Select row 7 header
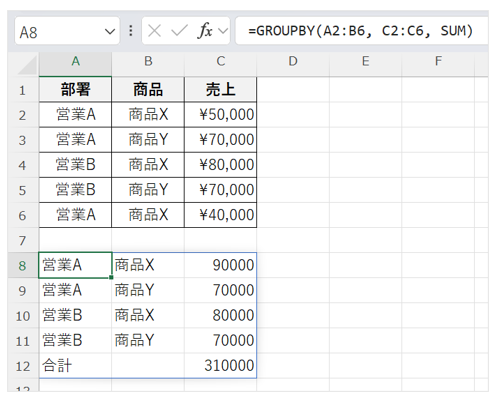The image size is (500, 408). (23, 240)
